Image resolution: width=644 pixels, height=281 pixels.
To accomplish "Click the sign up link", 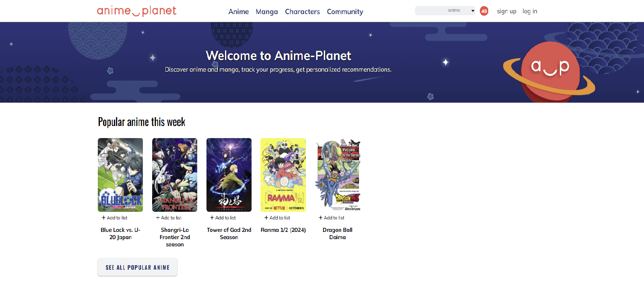I will coord(506,11).
